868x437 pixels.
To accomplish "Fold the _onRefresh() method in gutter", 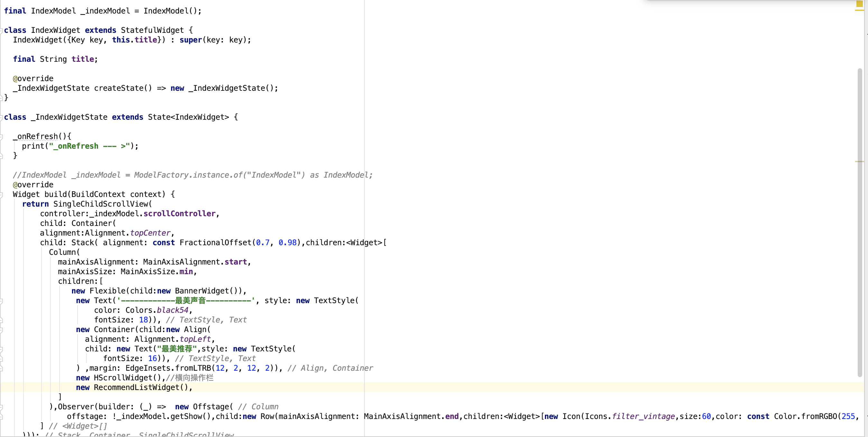I will coord(1,136).
